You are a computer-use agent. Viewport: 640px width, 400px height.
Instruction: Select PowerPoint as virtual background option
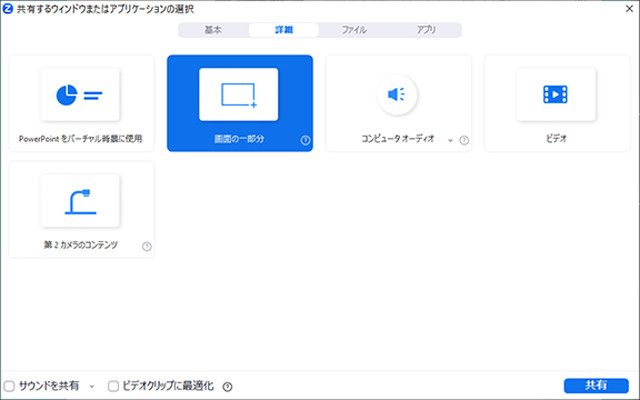tap(81, 103)
